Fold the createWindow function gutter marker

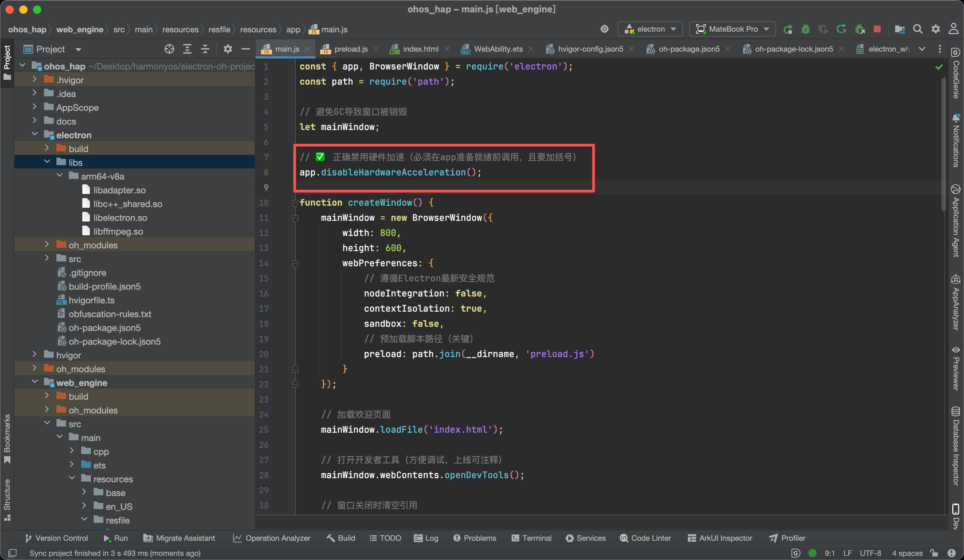295,203
